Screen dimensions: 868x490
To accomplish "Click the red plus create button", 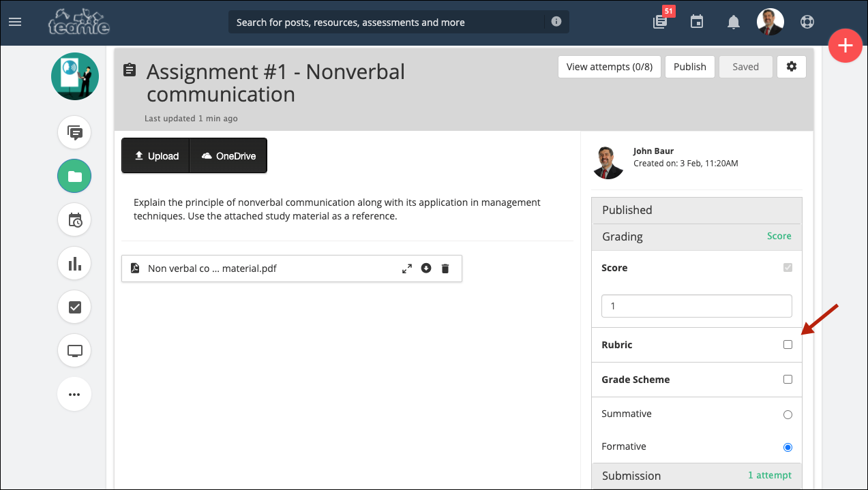I will coord(845,46).
